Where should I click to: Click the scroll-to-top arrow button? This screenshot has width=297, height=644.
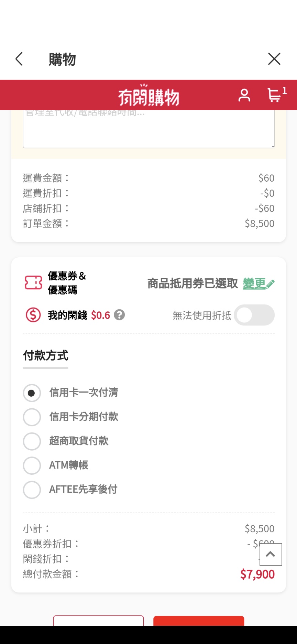click(271, 554)
